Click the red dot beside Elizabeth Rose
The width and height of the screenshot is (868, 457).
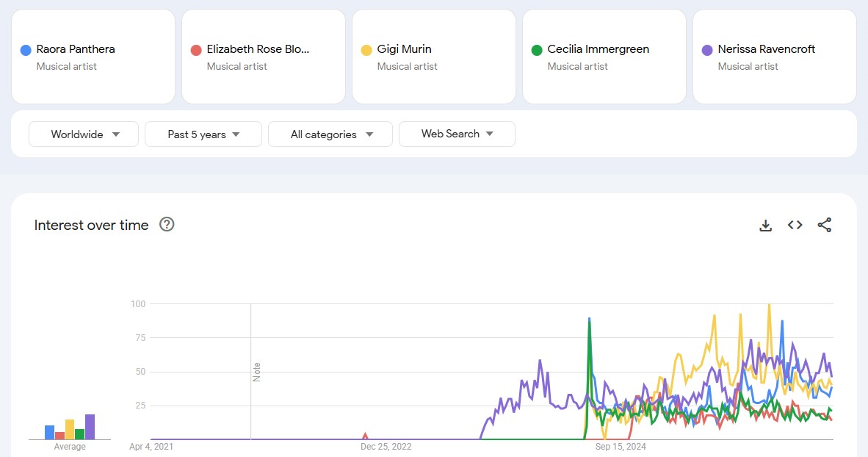[196, 51]
